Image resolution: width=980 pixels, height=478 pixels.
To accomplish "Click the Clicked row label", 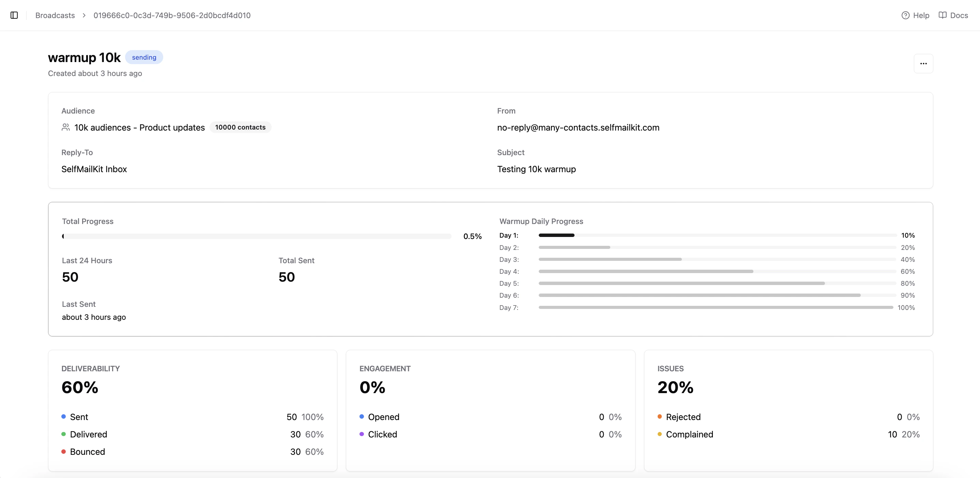I will click(382, 434).
